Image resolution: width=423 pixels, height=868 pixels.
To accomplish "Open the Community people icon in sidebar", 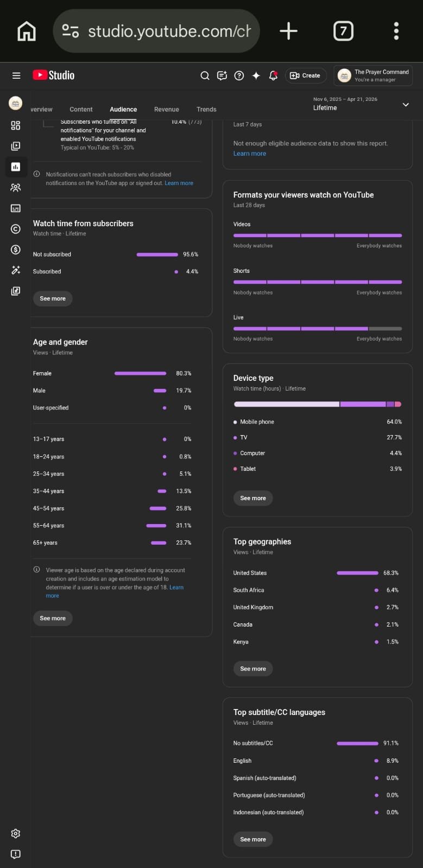I will 16,188.
